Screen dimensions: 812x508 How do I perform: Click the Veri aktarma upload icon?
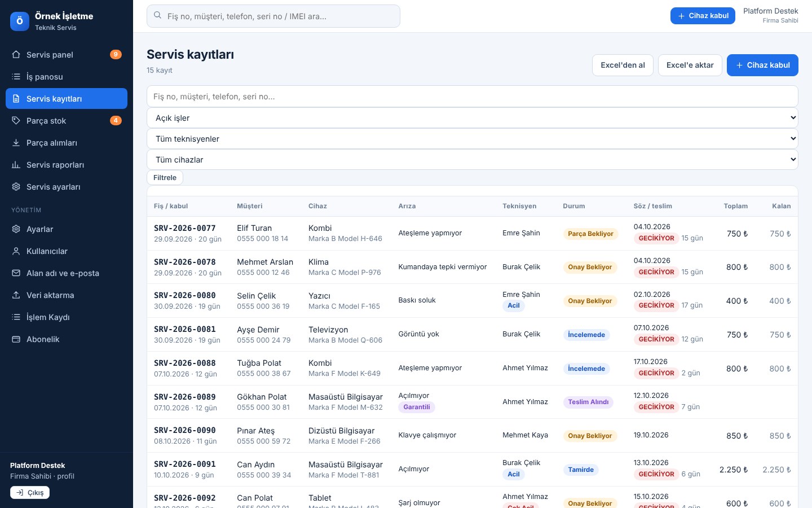[16, 295]
